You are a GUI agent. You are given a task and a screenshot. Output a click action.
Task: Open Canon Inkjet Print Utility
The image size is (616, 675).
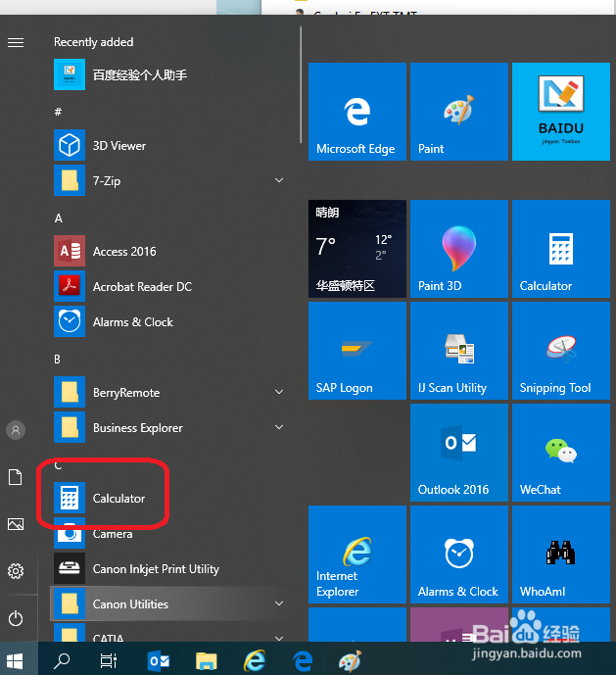point(168,569)
